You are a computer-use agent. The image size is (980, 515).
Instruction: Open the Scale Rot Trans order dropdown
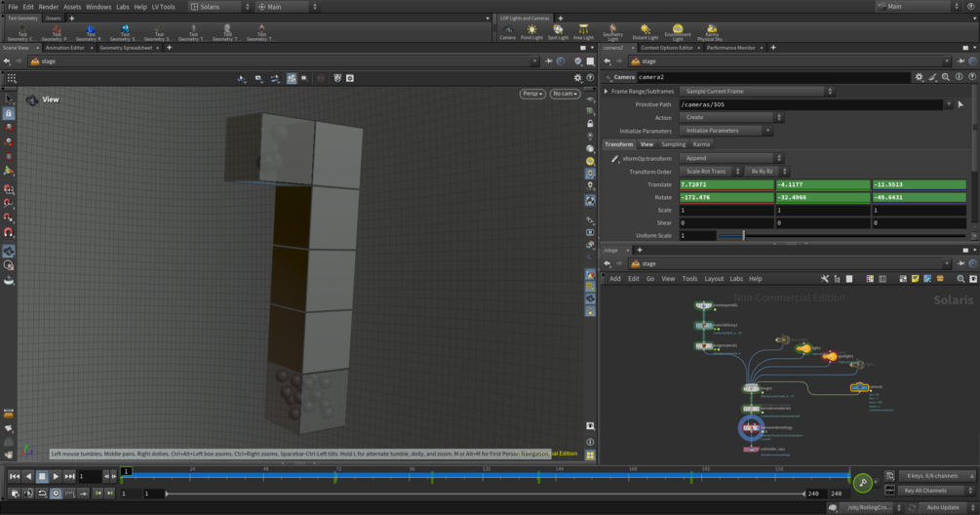711,172
